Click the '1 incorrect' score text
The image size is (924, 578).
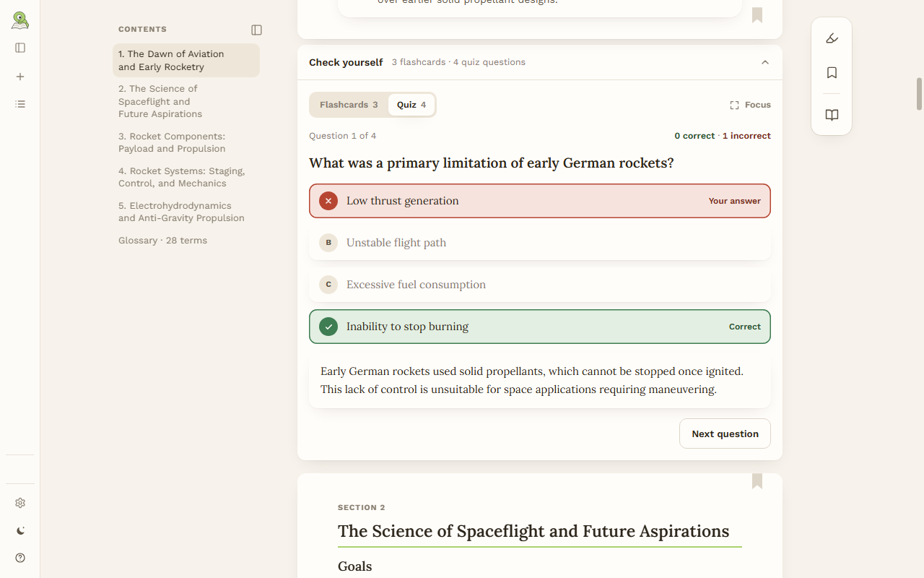click(746, 136)
